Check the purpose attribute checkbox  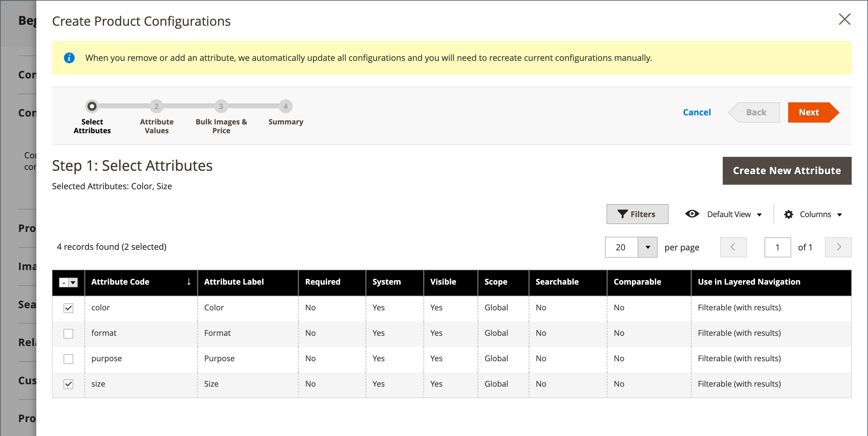68,359
